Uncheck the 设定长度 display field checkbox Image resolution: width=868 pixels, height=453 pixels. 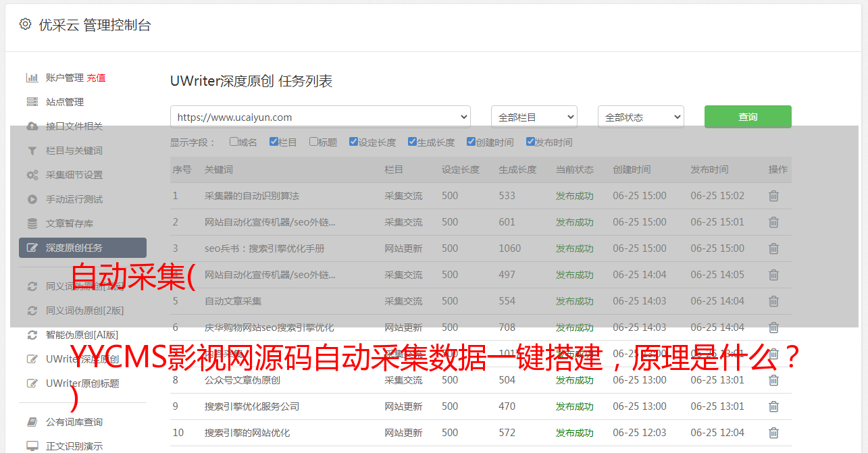pyautogui.click(x=353, y=142)
